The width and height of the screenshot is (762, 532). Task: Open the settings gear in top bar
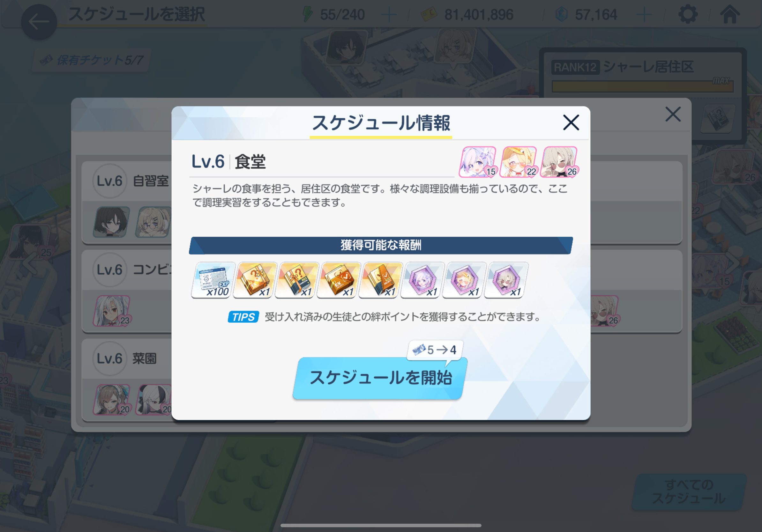click(x=688, y=15)
